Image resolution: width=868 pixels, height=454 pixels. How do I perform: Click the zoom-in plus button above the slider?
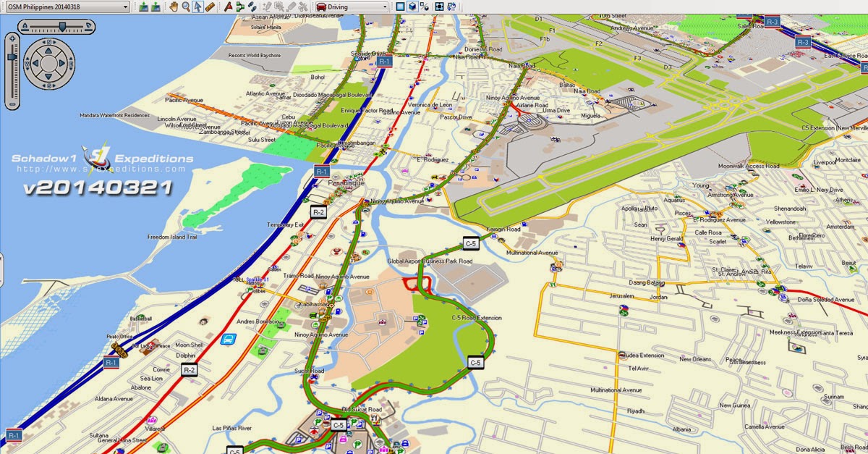pyautogui.click(x=12, y=38)
